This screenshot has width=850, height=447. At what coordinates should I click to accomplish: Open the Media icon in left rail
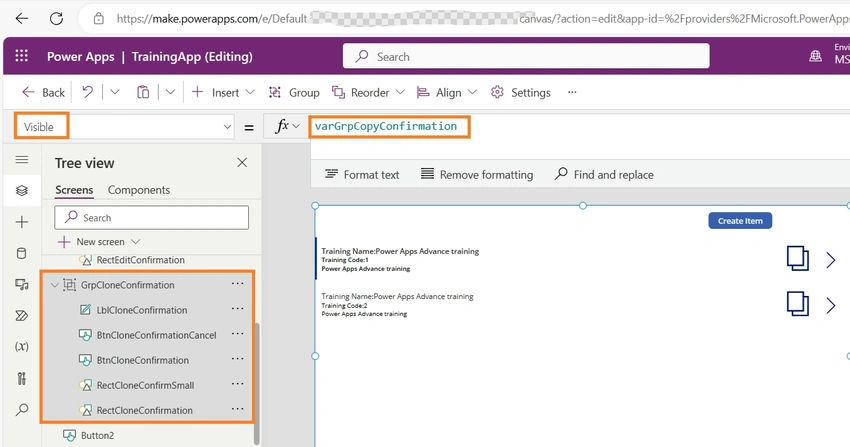click(x=22, y=284)
